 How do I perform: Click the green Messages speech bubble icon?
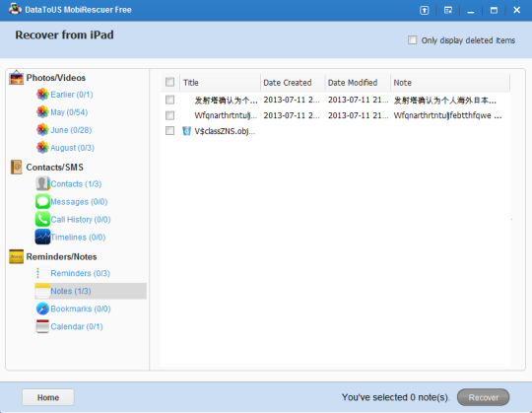point(42,201)
